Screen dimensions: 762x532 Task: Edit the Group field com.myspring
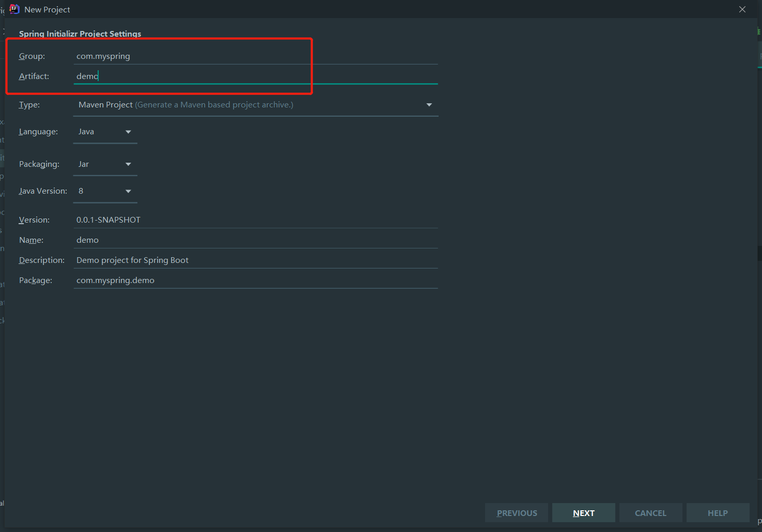tap(256, 56)
